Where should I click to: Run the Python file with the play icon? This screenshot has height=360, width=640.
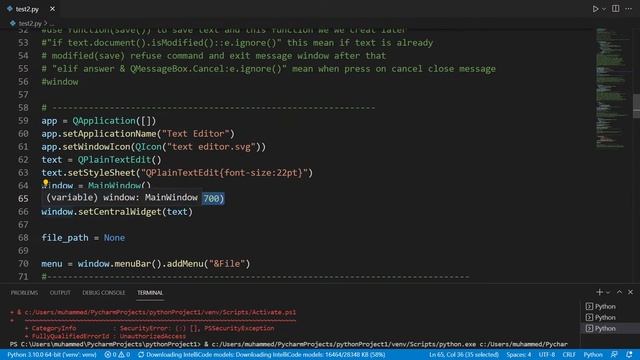595,9
